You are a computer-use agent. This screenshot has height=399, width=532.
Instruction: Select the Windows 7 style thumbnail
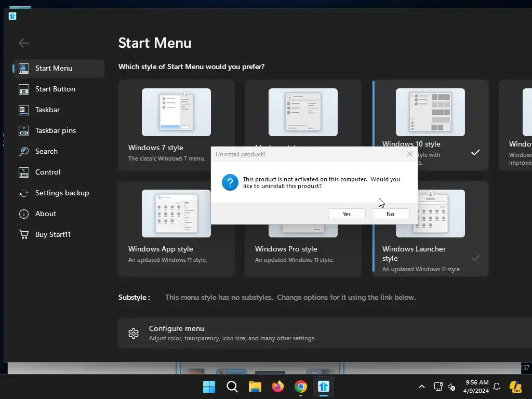point(176,112)
